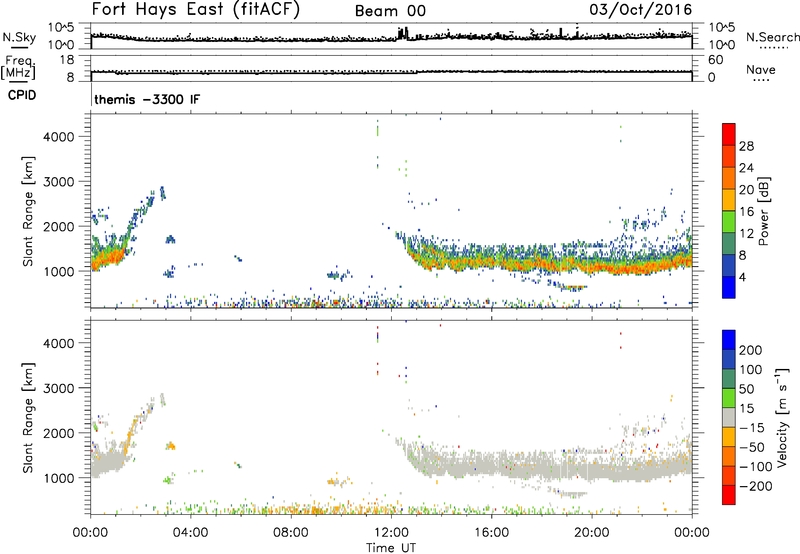Click the '28' power colorbar tick label
The height and width of the screenshot is (554, 800).
[x=746, y=146]
